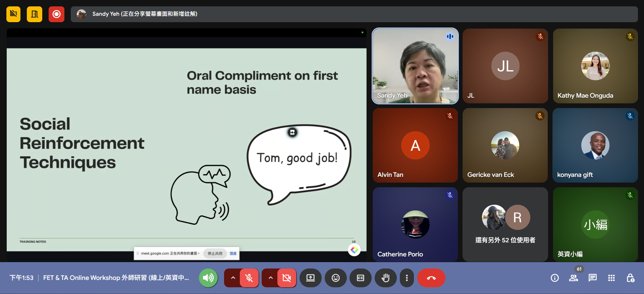Open the present screen button
This screenshot has height=294, width=644.
tap(311, 278)
